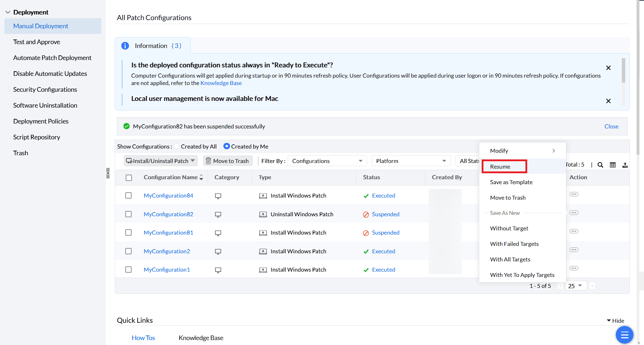Click the export icon beside Total
644x345 pixels.
[x=625, y=165]
